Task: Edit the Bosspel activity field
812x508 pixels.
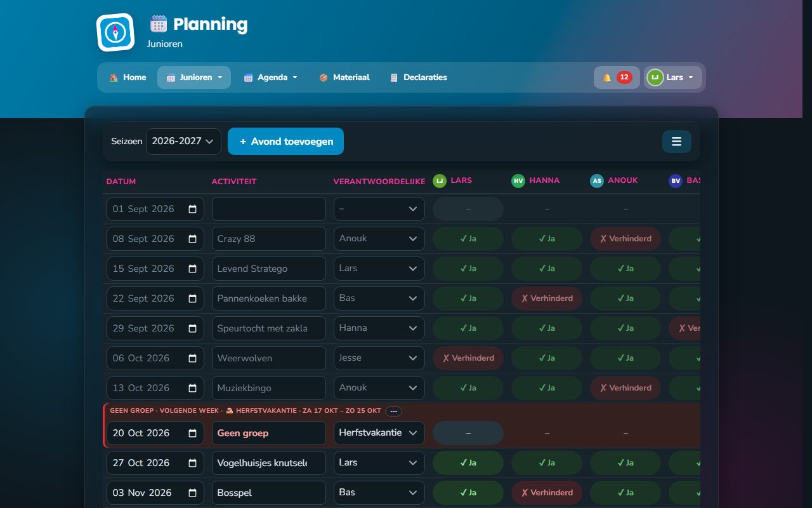Action: tap(269, 493)
